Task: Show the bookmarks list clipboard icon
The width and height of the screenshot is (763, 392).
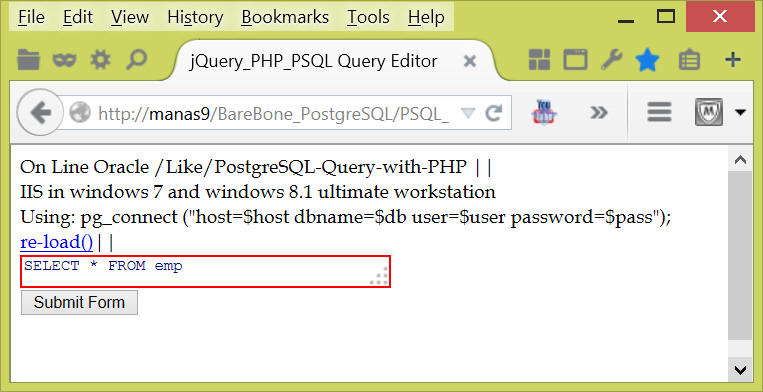Action: (x=689, y=60)
